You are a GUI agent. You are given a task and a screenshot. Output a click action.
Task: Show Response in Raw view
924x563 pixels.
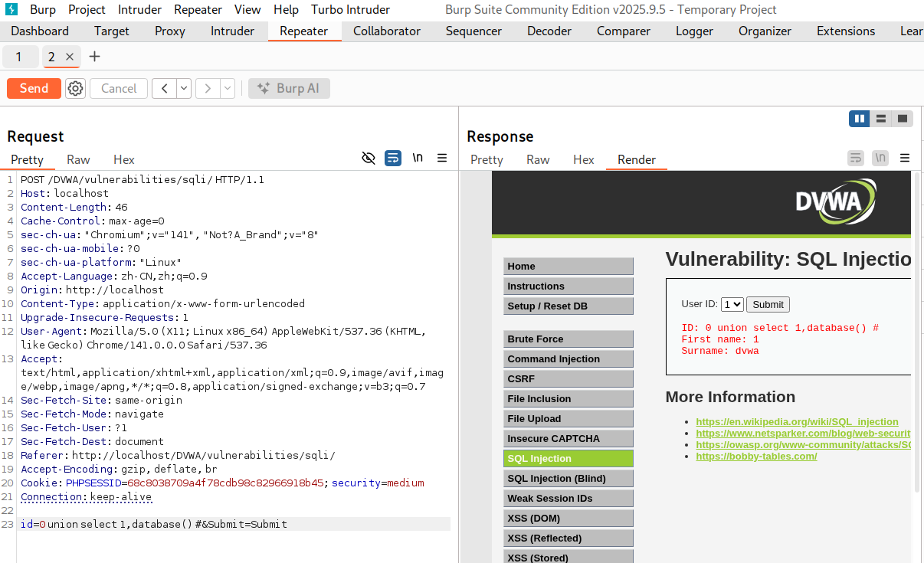coord(538,159)
